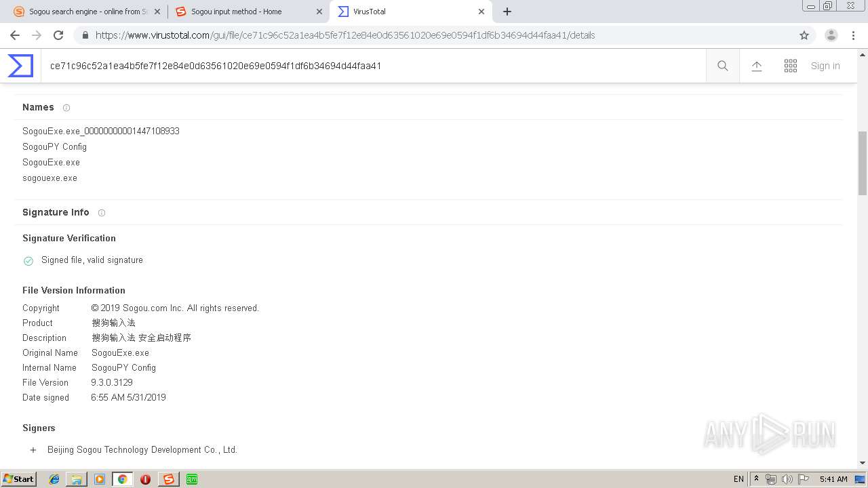Image resolution: width=868 pixels, height=488 pixels.
Task: Show hidden tray icons arrow
Action: pyautogui.click(x=757, y=479)
